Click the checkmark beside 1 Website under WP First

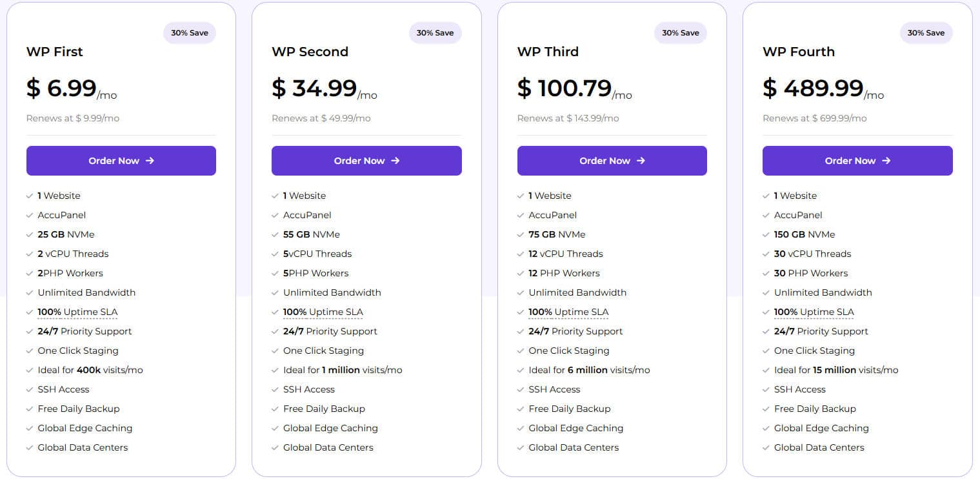tap(30, 196)
